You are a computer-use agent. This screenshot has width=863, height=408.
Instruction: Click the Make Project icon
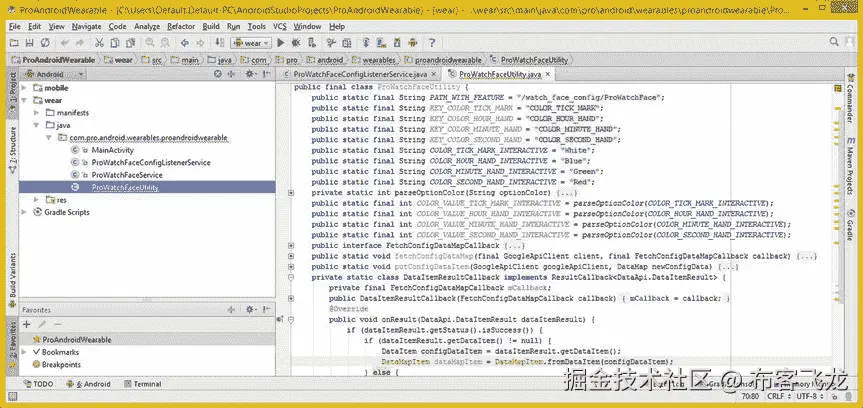[220, 43]
